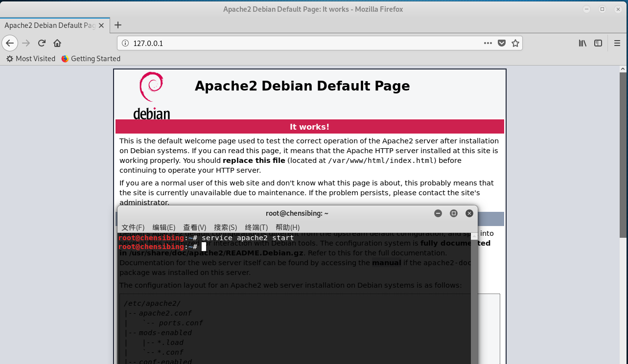Click the 'Apache2 Debian Default Page' heading
The image size is (628, 364).
pos(302,86)
